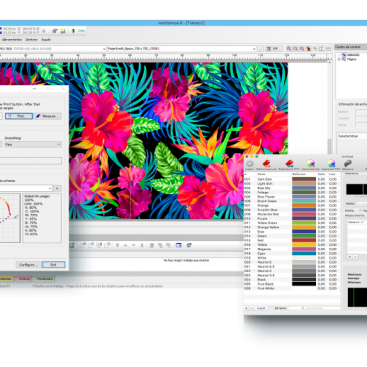This screenshot has height=367, width=367.
Task: Open the Smoothing dropdown in the dialog
Action: pos(33,144)
